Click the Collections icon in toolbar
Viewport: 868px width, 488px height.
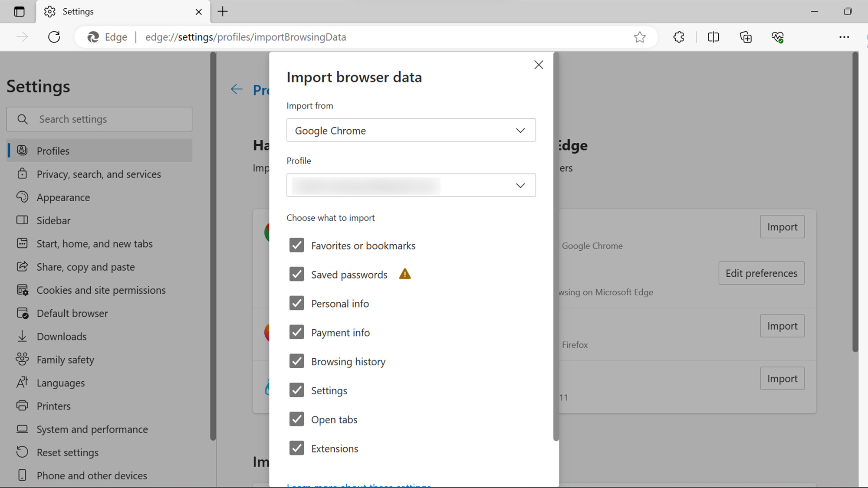[x=746, y=37]
